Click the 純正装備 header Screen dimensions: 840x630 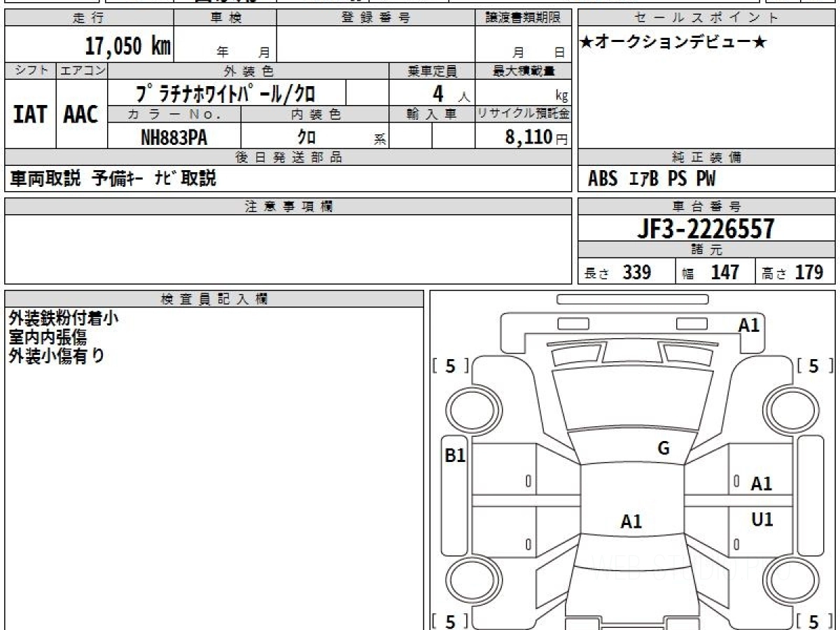click(706, 157)
